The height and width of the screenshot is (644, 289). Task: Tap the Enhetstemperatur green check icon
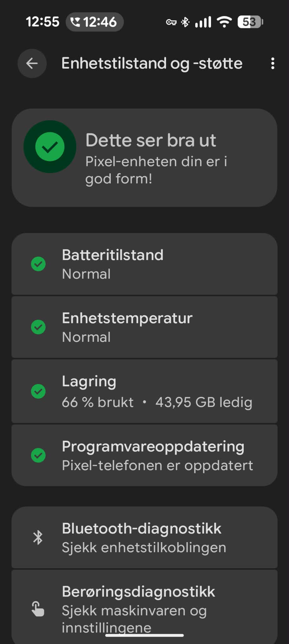click(38, 327)
